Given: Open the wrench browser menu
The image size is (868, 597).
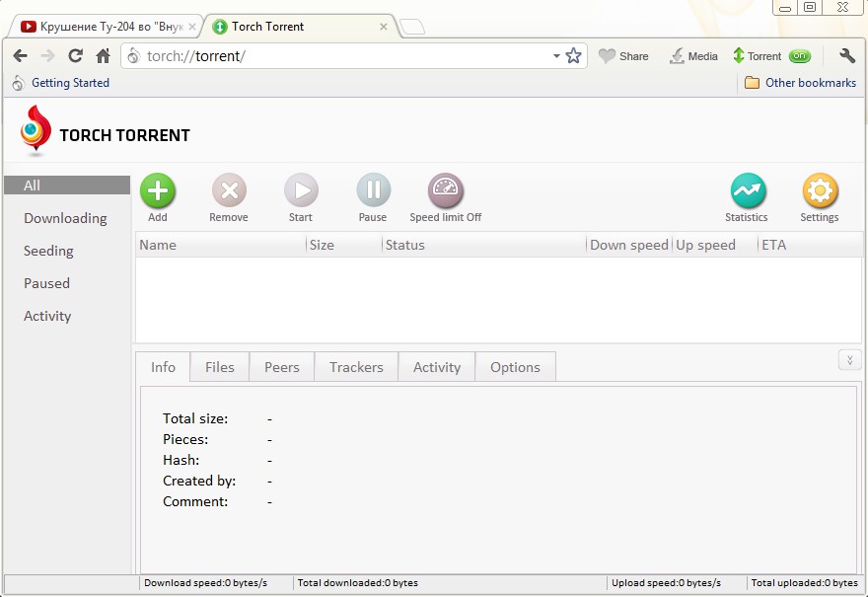Looking at the screenshot, I should click(x=847, y=55).
